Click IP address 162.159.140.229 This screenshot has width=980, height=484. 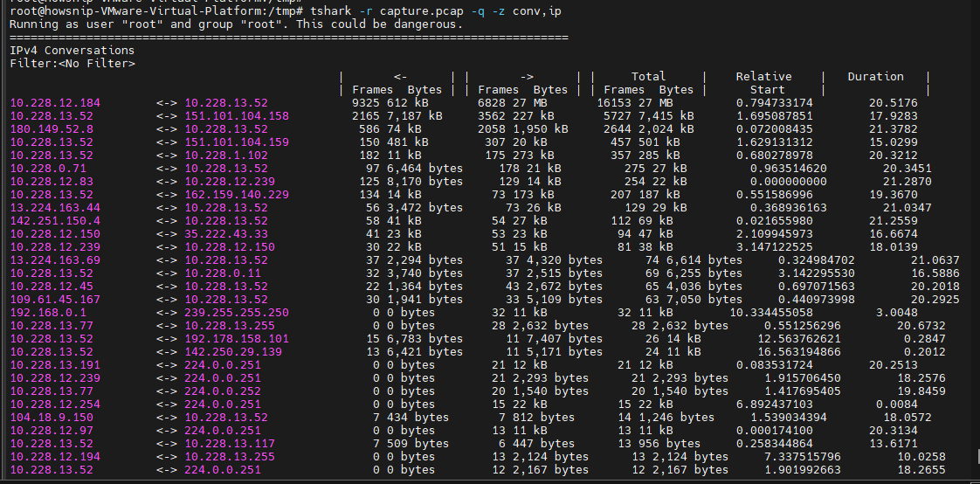(237, 195)
